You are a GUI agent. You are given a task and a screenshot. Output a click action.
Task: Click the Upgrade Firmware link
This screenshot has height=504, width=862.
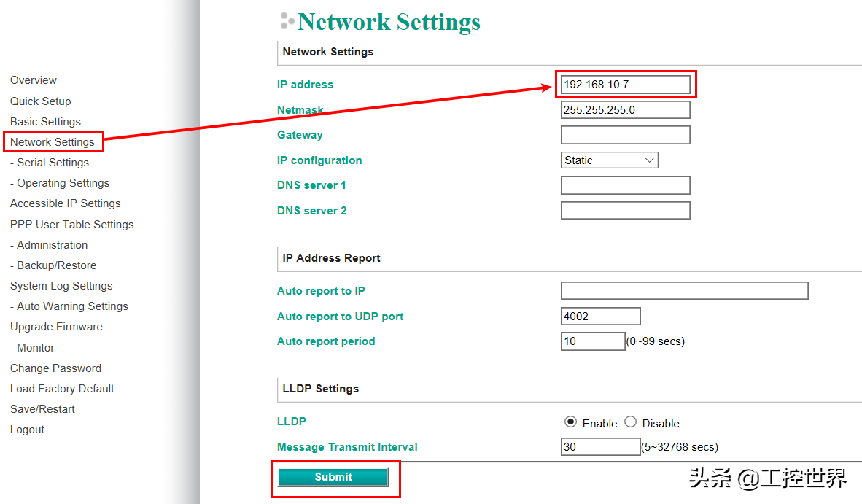pos(56,327)
